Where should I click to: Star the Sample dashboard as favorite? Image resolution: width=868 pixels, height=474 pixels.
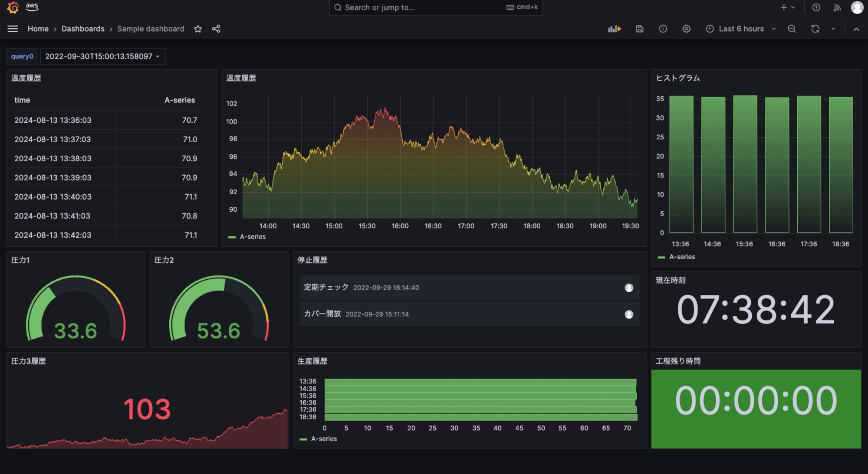(x=198, y=29)
